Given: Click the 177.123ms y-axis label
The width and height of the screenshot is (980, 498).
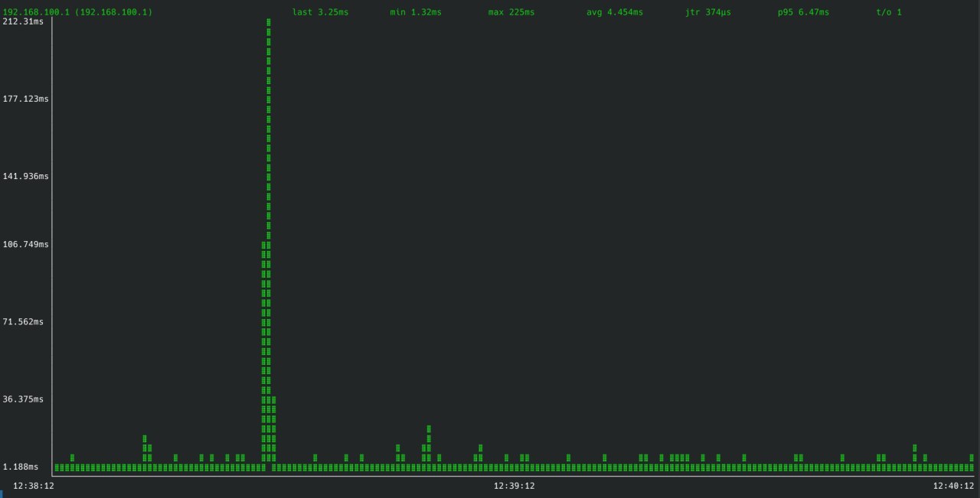Looking at the screenshot, I should point(26,99).
